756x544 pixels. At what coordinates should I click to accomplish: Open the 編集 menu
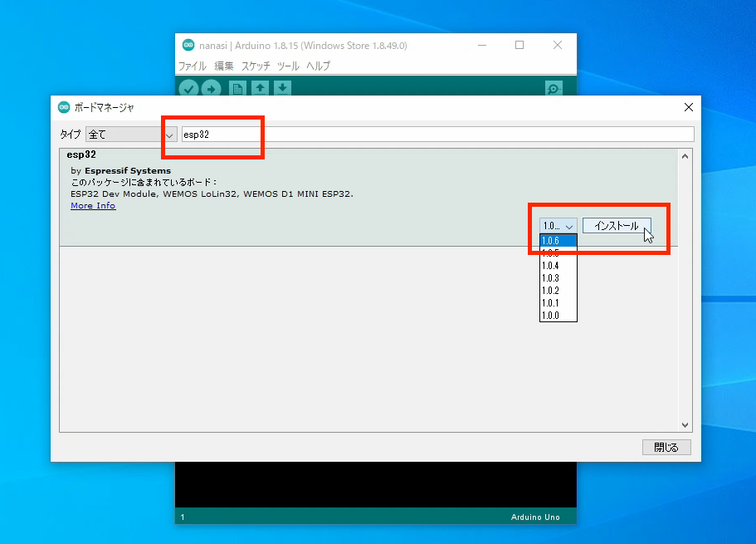pyautogui.click(x=224, y=66)
